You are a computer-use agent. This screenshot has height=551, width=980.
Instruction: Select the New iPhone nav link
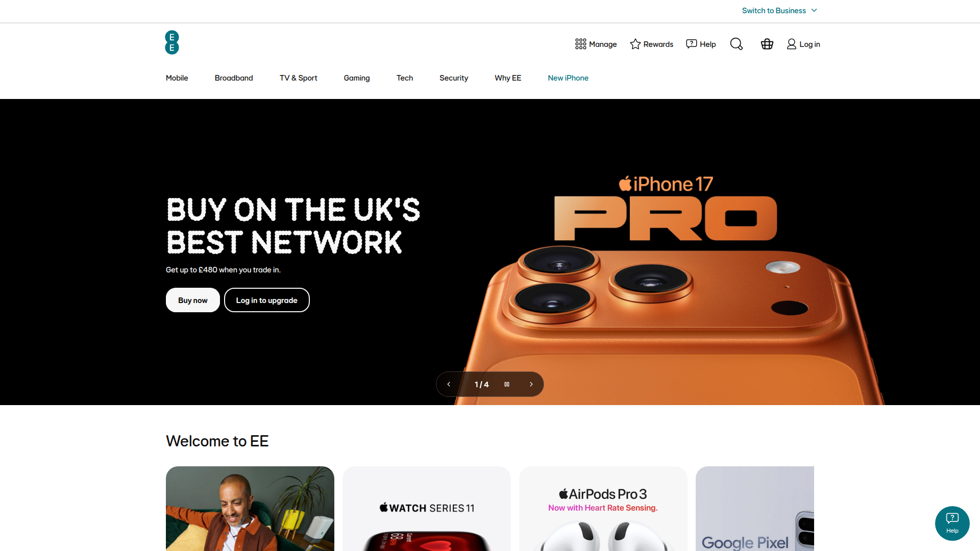(x=568, y=78)
